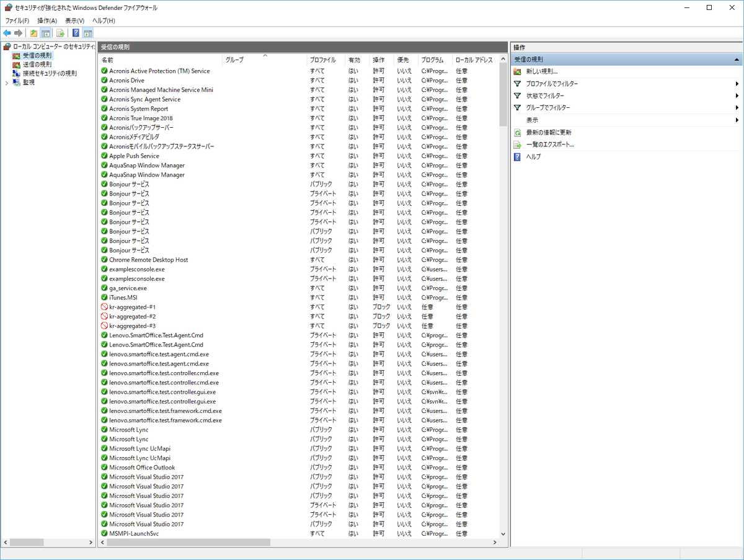
Task: Click 一覧のエクスポート... action
Action: 550,144
